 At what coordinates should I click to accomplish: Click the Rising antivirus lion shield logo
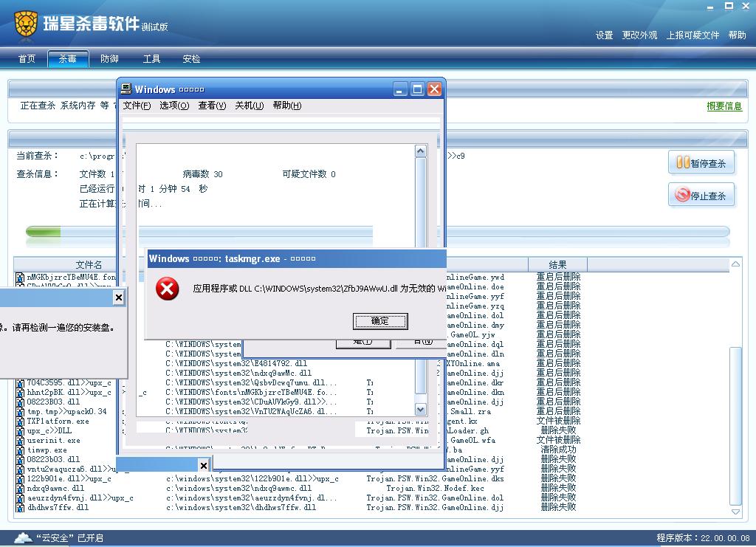point(26,24)
